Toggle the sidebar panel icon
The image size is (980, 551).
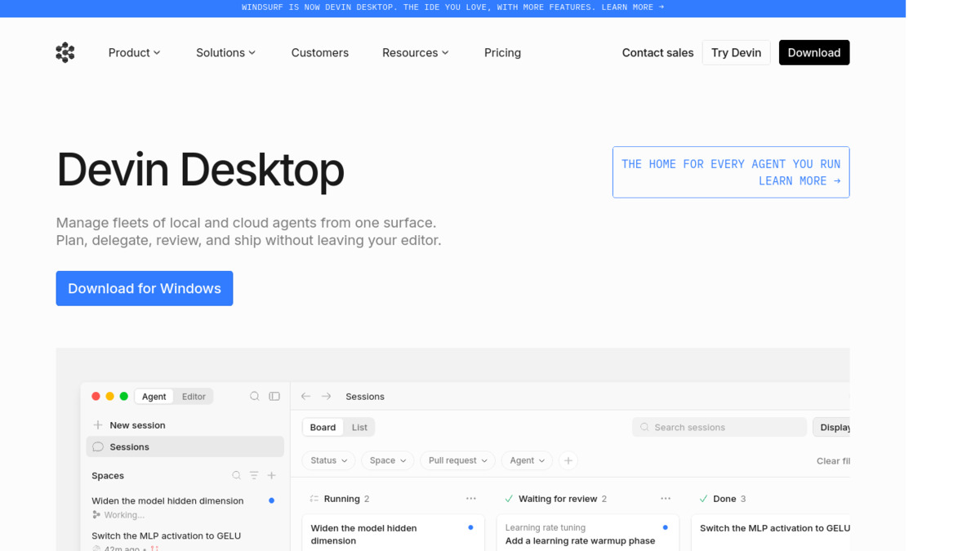pos(274,397)
